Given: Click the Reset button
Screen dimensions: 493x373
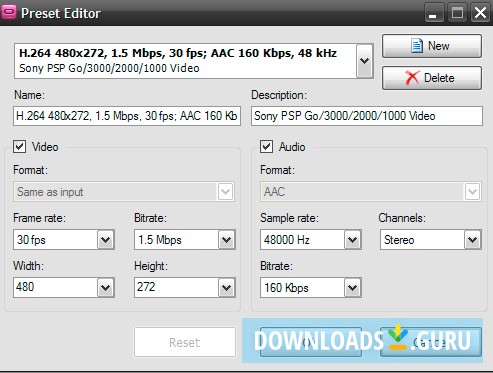Looking at the screenshot, I should point(185,342).
